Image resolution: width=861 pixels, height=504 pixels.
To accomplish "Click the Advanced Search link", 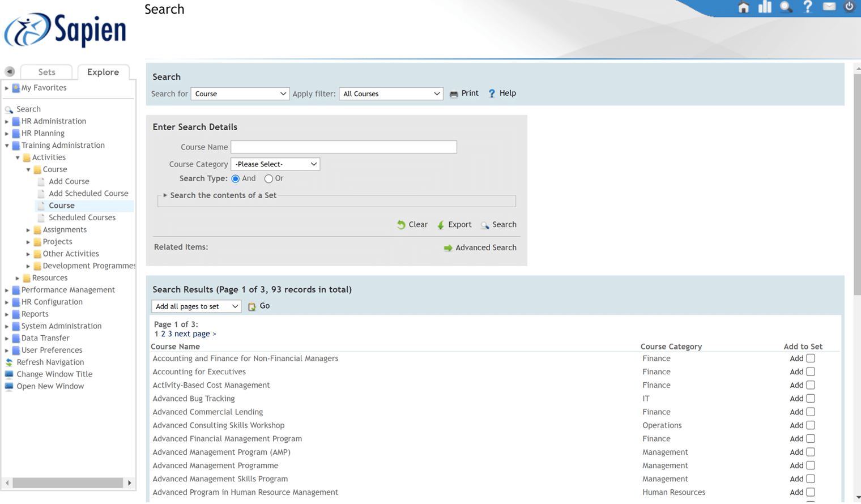I will pyautogui.click(x=485, y=247).
